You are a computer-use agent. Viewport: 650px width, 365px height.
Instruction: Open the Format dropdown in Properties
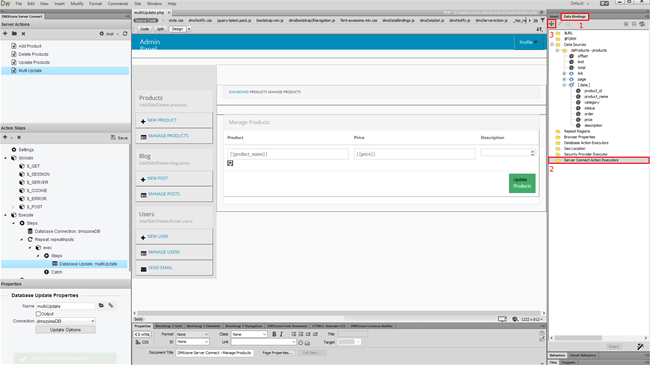point(192,334)
